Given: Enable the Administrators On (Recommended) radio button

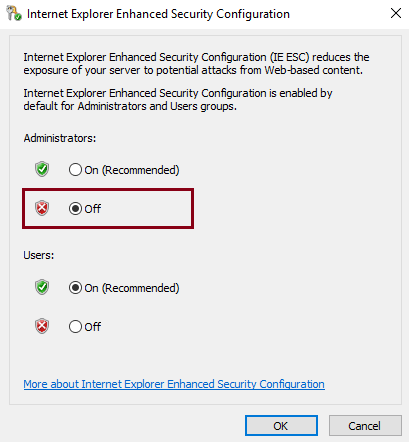Looking at the screenshot, I should click(75, 170).
